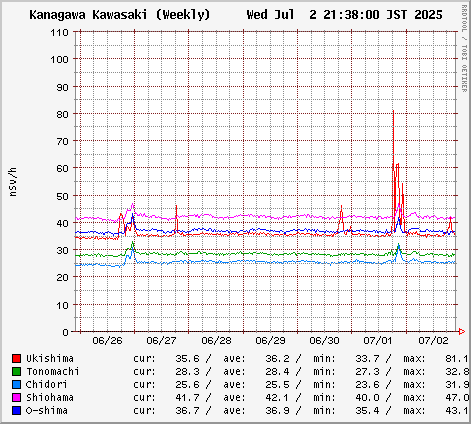471x424 pixels.
Task: Click the magenta Shiohama legend swatch
Action: click(x=16, y=397)
